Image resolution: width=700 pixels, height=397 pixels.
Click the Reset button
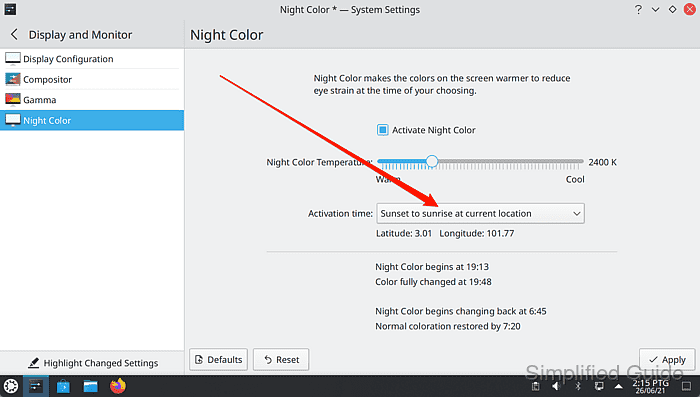tap(281, 359)
